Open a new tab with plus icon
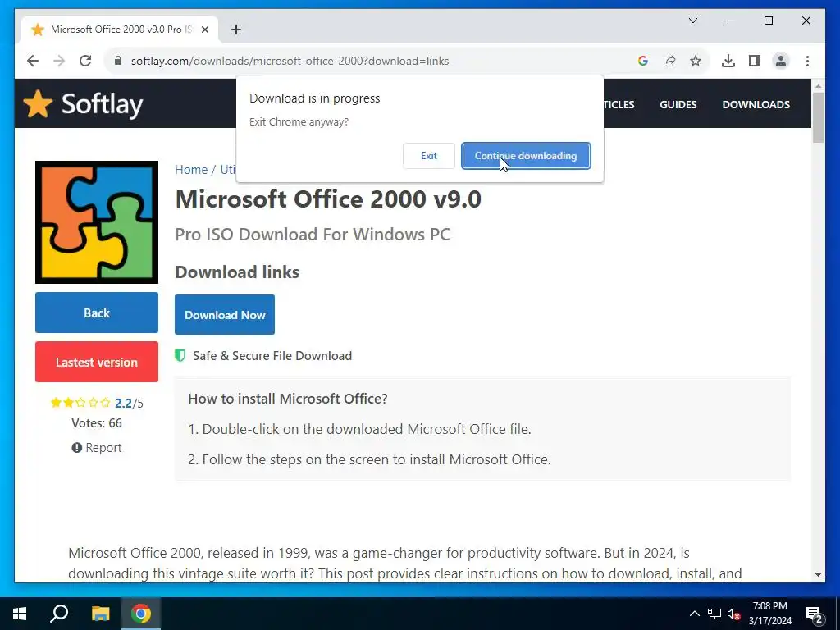840x630 pixels. click(x=235, y=30)
